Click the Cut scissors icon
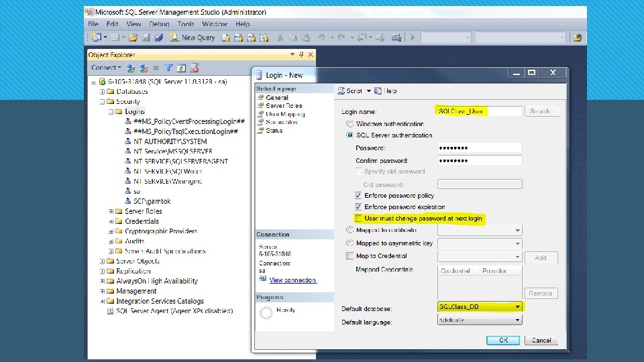The width and height of the screenshot is (644, 362). coord(280,38)
